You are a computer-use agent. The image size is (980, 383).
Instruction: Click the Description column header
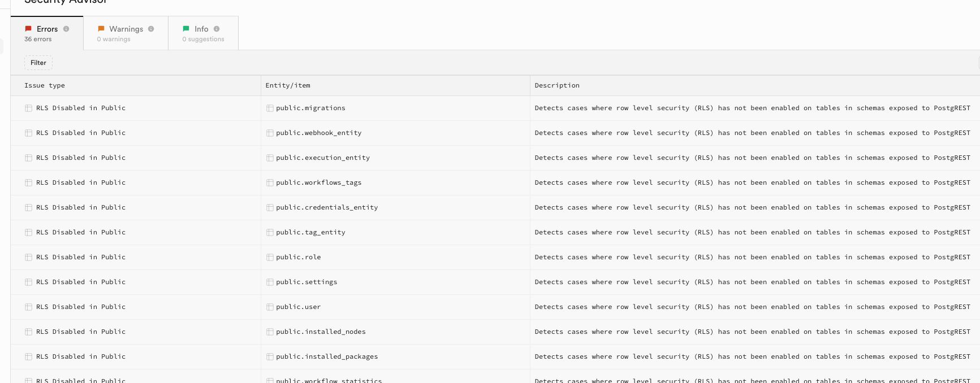pos(557,85)
